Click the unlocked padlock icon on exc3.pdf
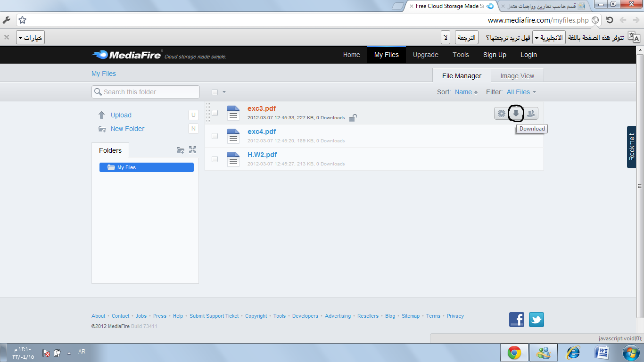This screenshot has height=362, width=644. click(x=353, y=117)
